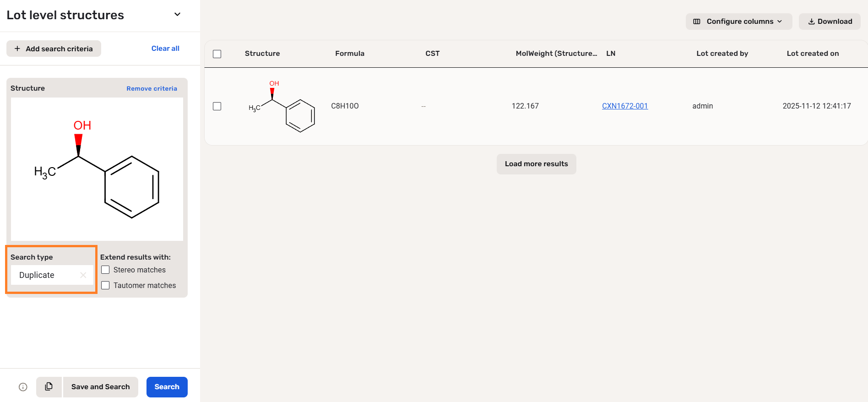Open the Configure columns dropdown chevron
868x402 pixels.
[780, 22]
